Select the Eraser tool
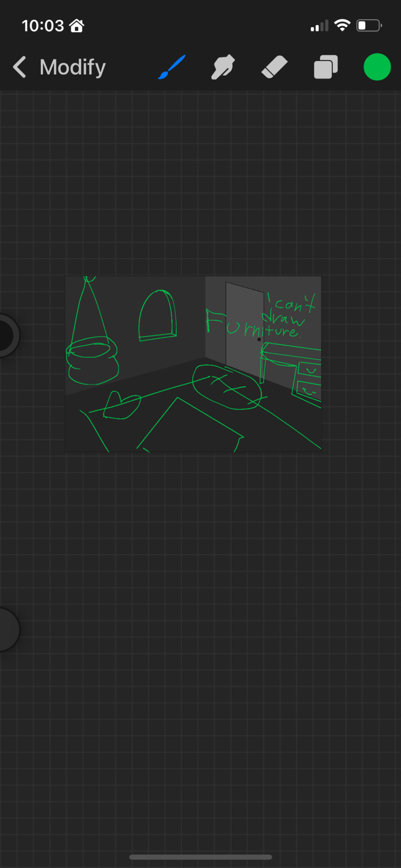Image resolution: width=401 pixels, height=868 pixels. [274, 67]
